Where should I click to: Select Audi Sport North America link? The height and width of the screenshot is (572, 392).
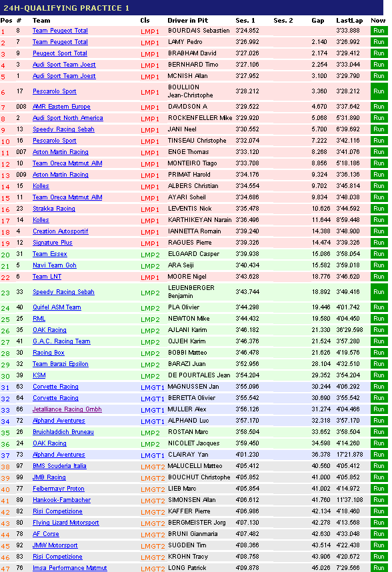coord(68,118)
